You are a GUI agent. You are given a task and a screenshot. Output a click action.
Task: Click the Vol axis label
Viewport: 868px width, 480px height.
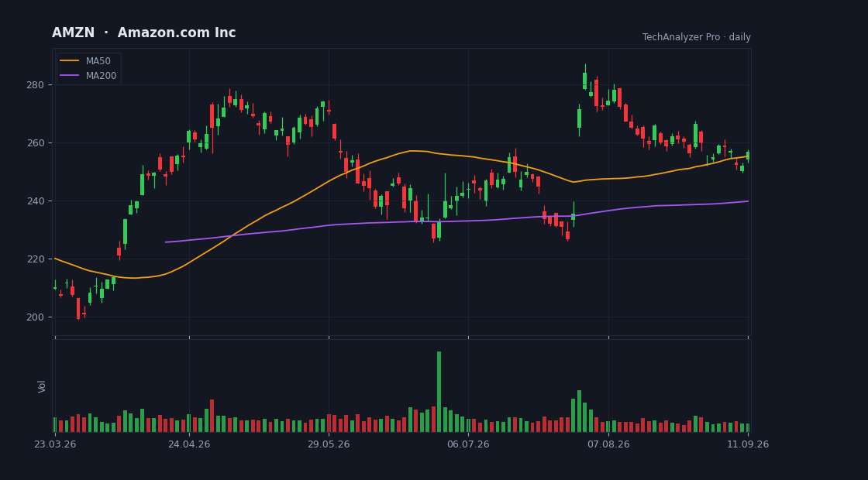click(x=42, y=386)
